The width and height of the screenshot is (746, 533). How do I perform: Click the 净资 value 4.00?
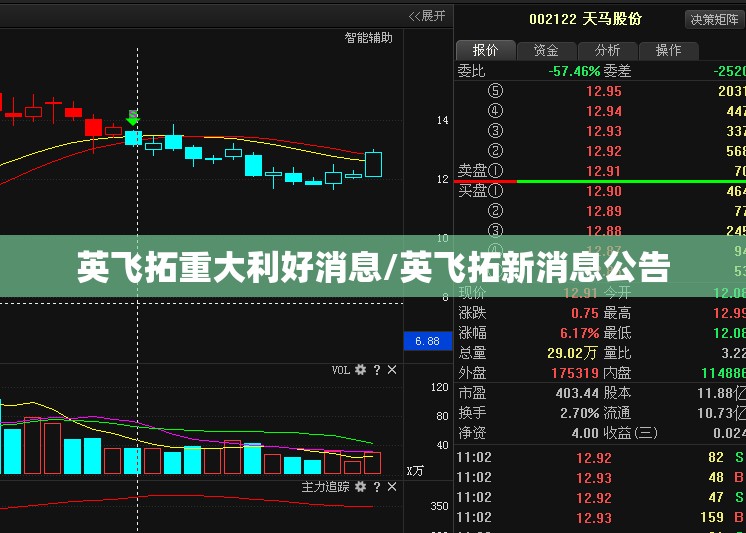pyautogui.click(x=585, y=433)
